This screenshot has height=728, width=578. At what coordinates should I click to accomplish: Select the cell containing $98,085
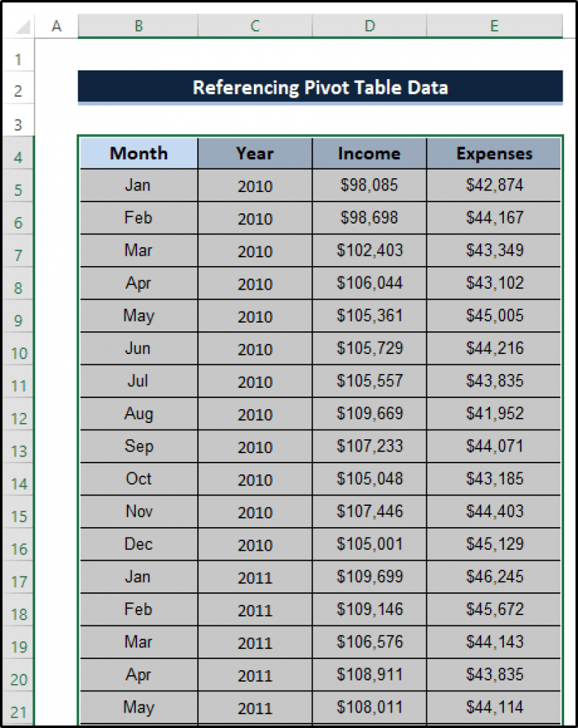click(x=370, y=185)
